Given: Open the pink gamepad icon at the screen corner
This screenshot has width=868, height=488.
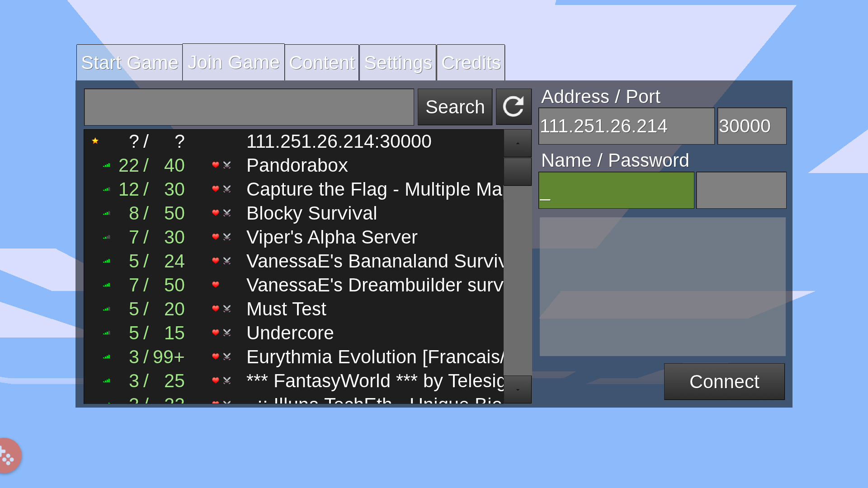Looking at the screenshot, I should (x=8, y=455).
